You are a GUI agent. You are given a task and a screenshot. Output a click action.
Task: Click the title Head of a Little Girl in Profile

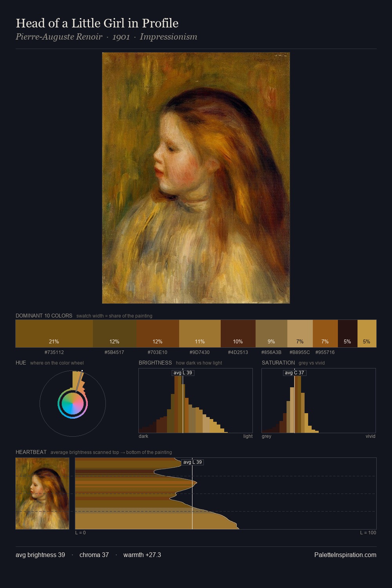point(97,24)
